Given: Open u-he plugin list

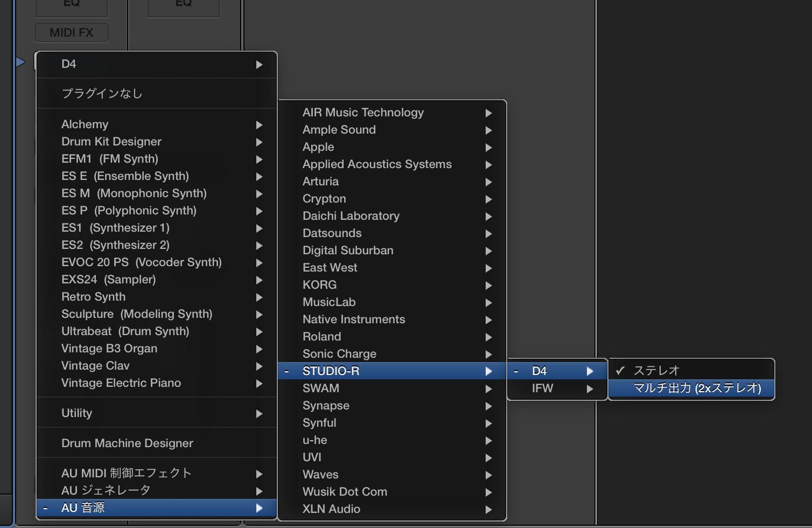Looking at the screenshot, I should [393, 440].
